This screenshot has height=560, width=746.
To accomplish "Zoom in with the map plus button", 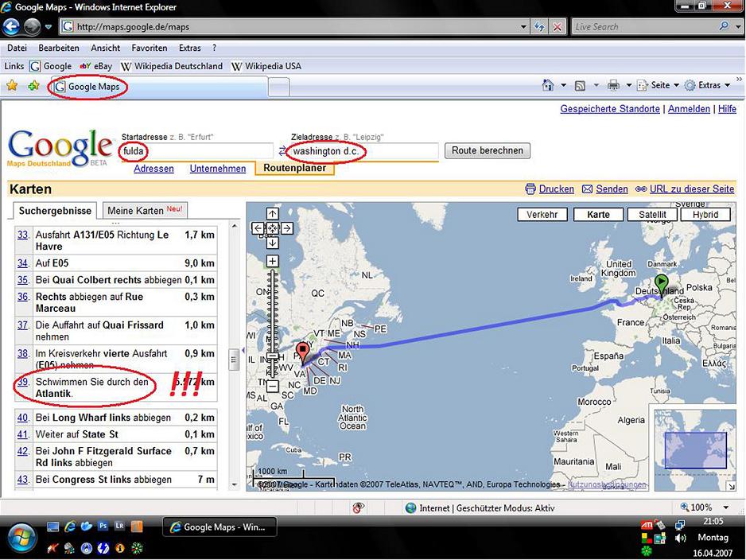I will [273, 261].
